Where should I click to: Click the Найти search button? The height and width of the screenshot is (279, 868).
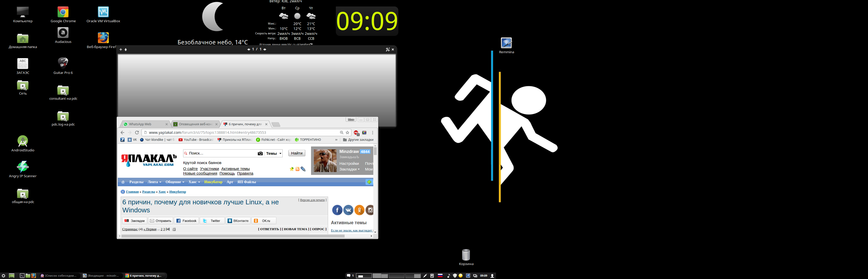click(x=297, y=153)
